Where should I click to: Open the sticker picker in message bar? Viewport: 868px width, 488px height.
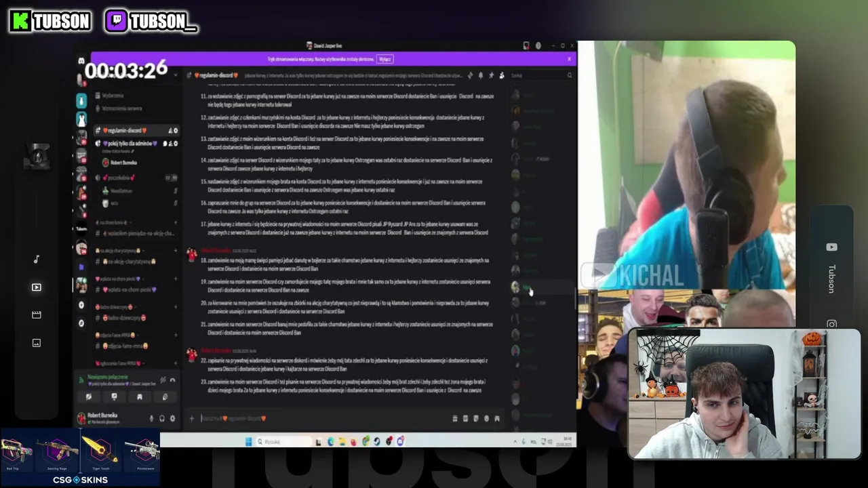click(475, 418)
